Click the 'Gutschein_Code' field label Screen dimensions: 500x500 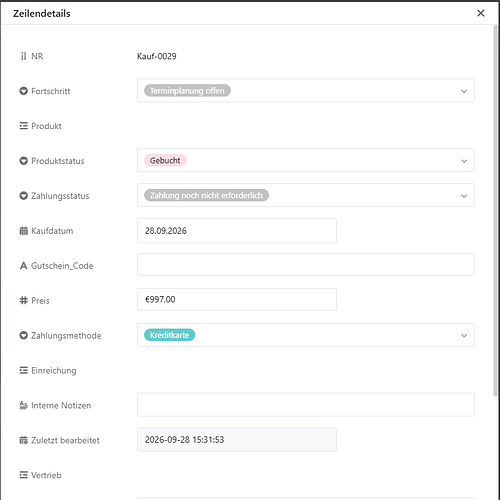(62, 266)
